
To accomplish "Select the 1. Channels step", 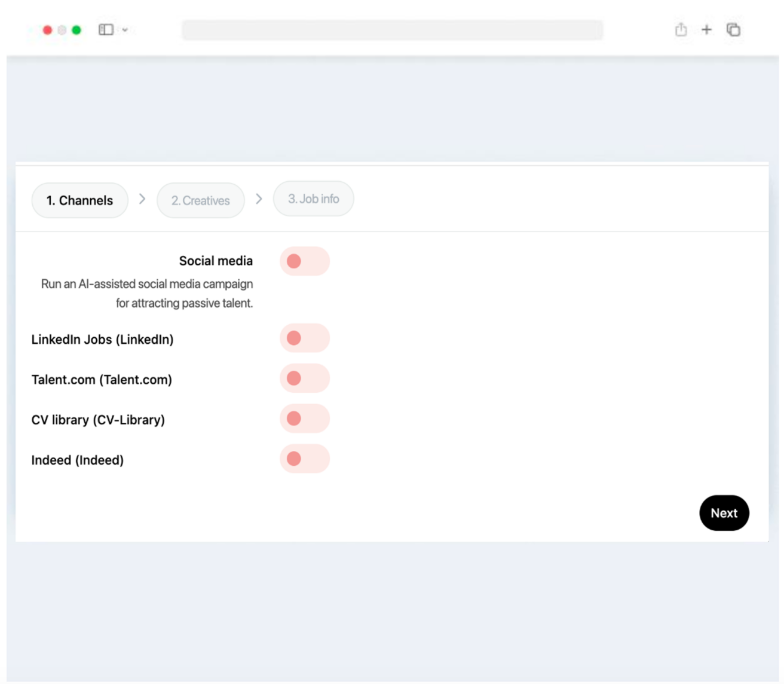I will [x=79, y=200].
